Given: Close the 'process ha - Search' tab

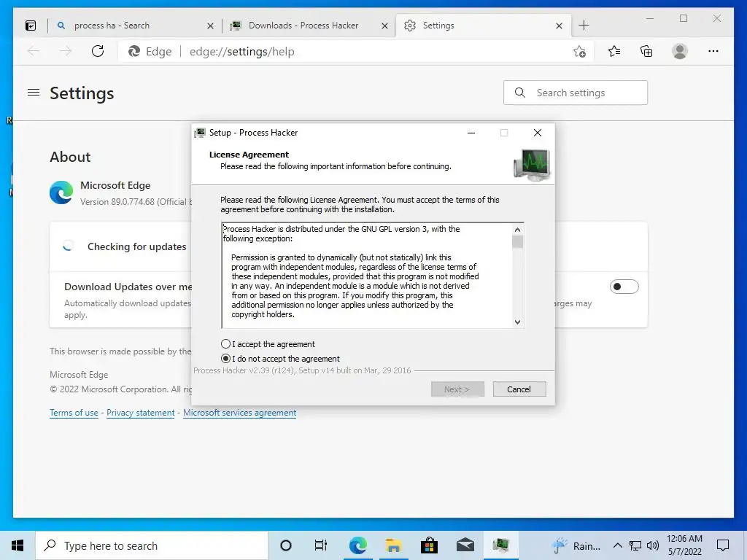Looking at the screenshot, I should tap(210, 26).
